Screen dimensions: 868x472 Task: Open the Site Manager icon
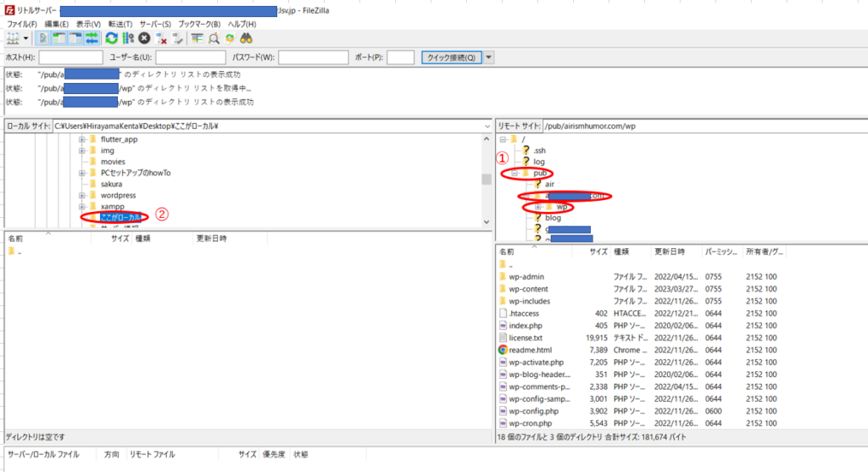[13, 38]
